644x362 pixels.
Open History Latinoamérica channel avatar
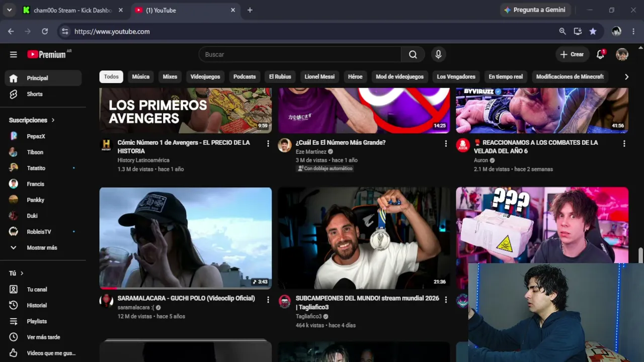(x=106, y=145)
